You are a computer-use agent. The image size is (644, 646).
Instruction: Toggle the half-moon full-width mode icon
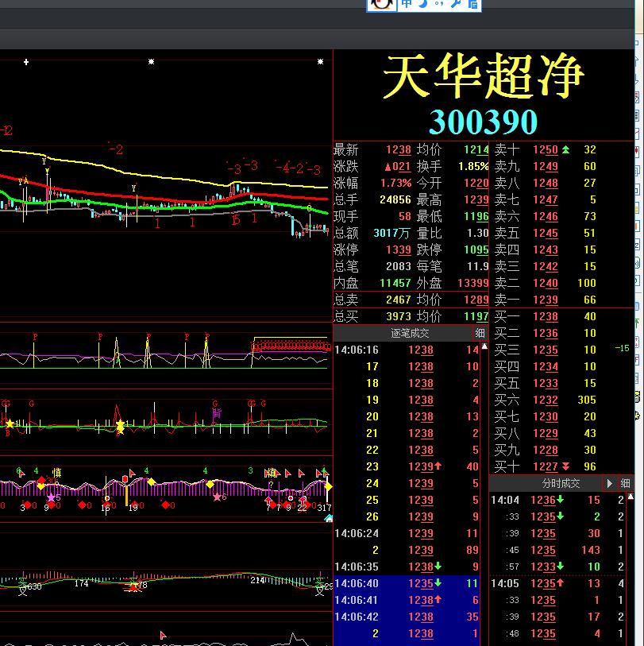click(423, 4)
